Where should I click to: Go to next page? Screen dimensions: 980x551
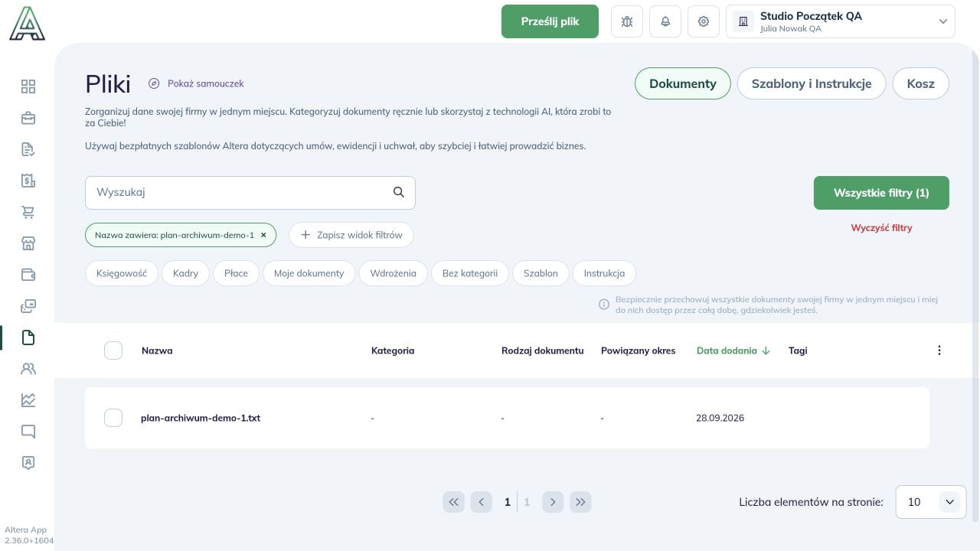[553, 502]
